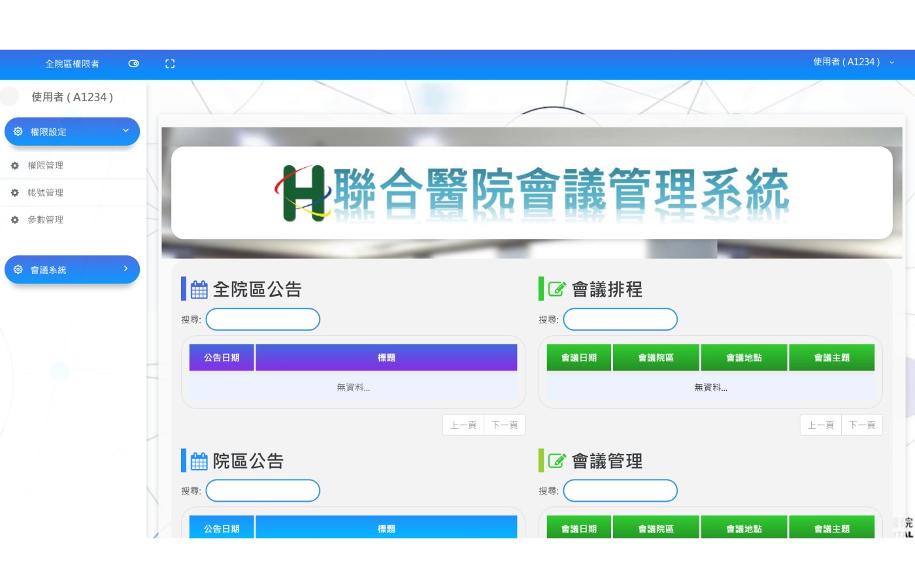
Task: Sort 會議管理 table by 會議地點
Action: point(744,527)
